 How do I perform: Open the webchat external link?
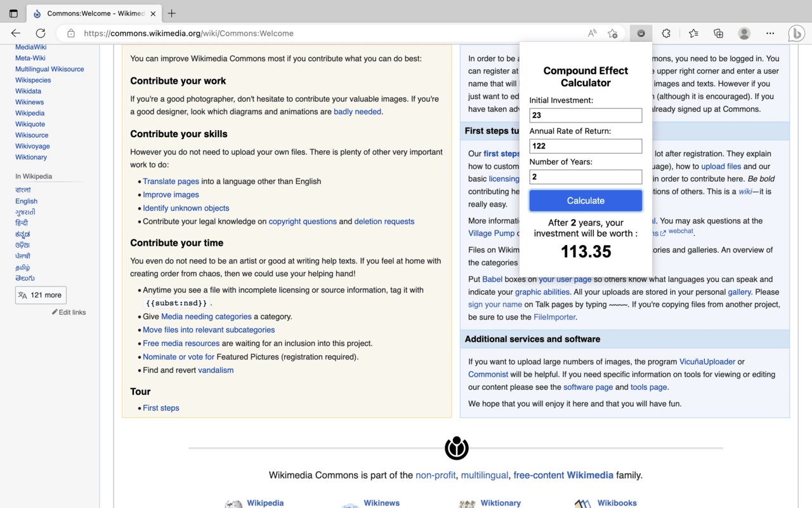pos(681,232)
